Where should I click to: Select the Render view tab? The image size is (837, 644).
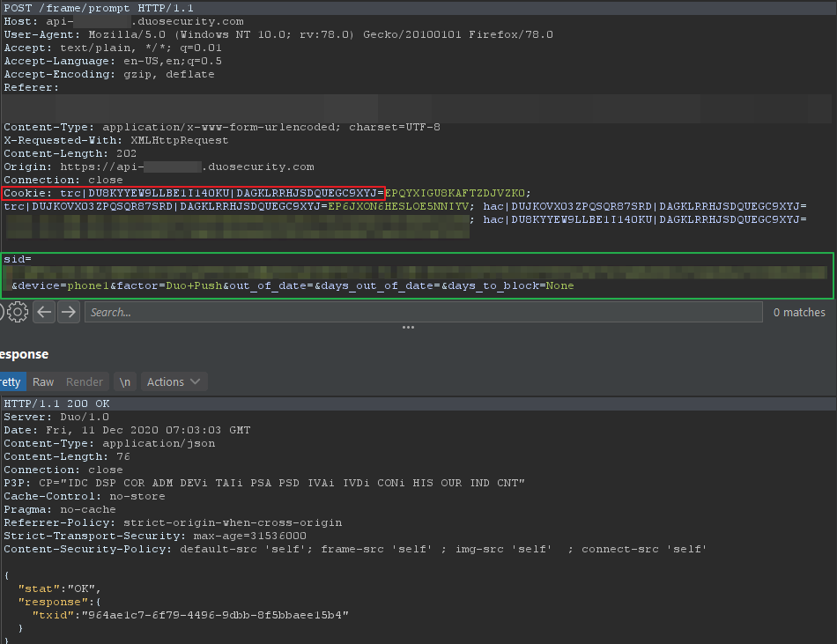coord(85,381)
